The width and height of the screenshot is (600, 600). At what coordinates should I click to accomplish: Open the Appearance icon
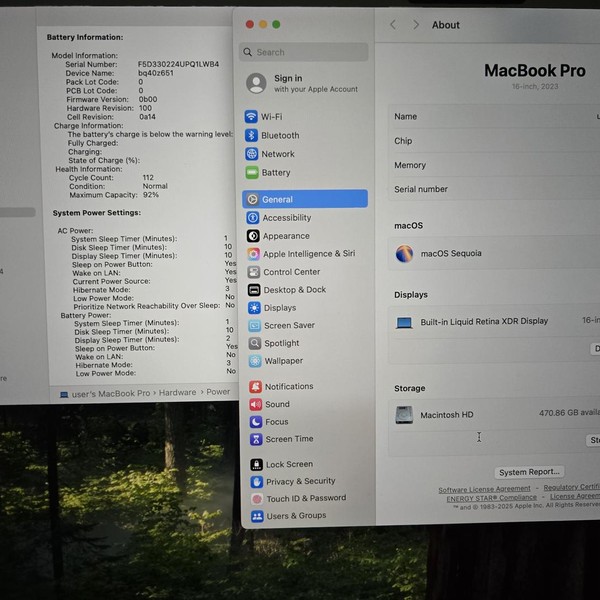coord(253,236)
